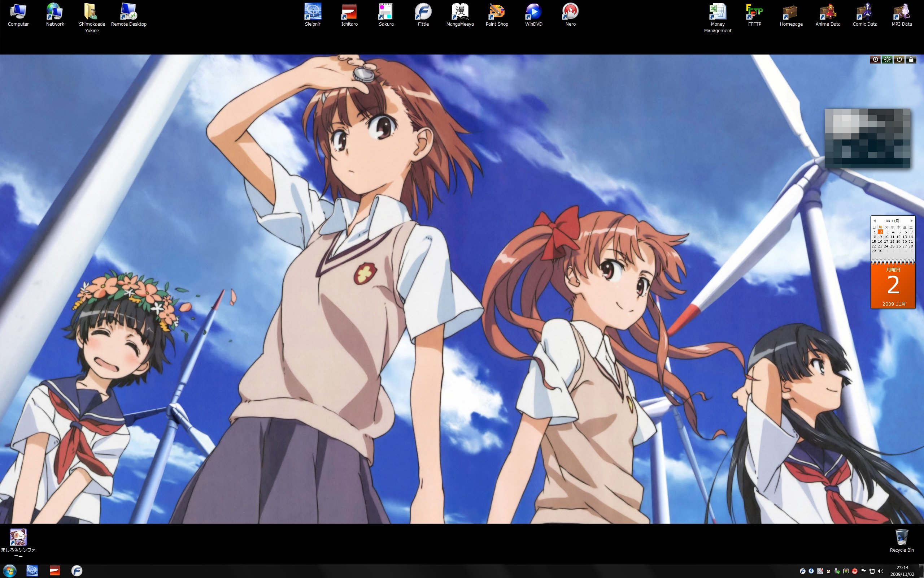This screenshot has height=578, width=924.
Task: Open the Money Management spreadsheet shortcut
Action: pos(718,18)
